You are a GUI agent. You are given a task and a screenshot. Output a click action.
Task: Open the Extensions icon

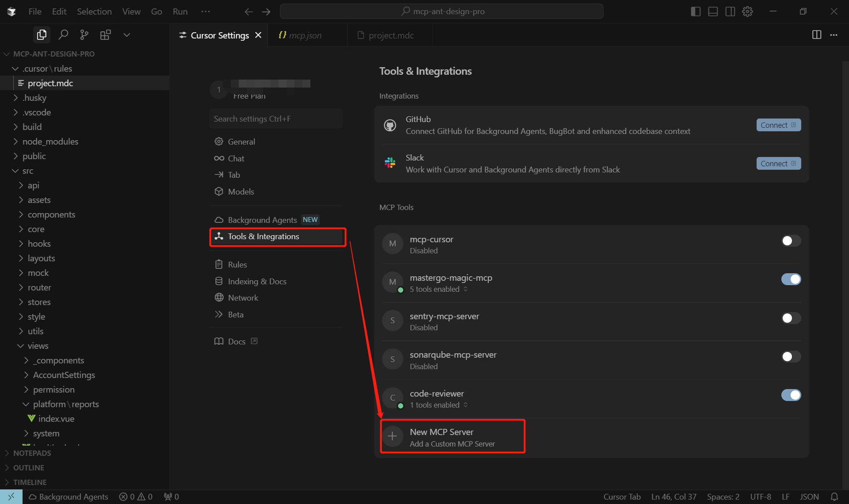coord(105,35)
